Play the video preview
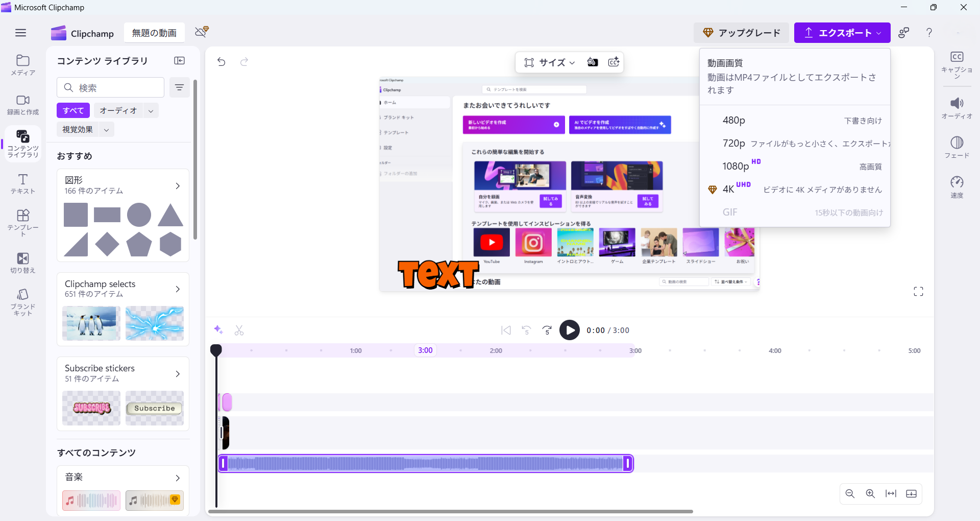 570,330
